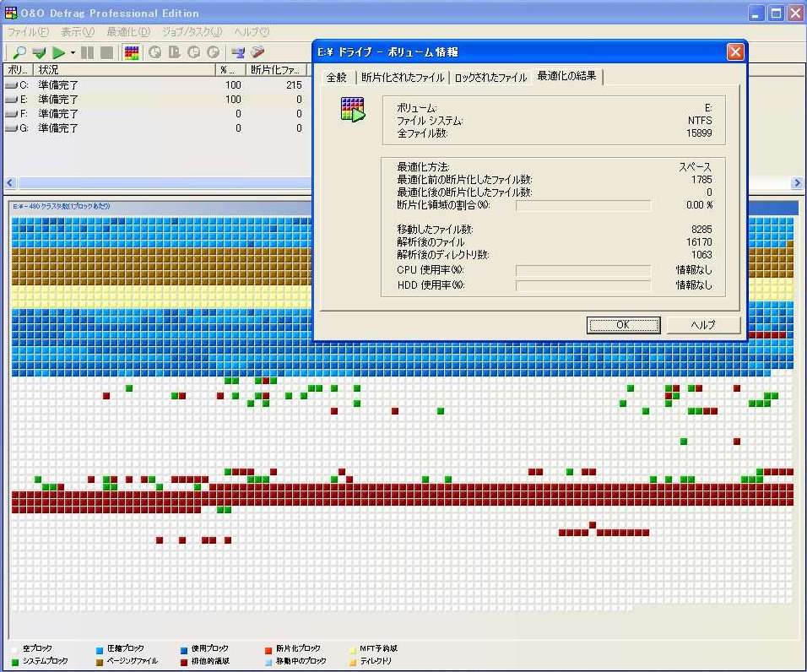
Task: Click the G: drive icon in volume list
Action: coord(11,128)
